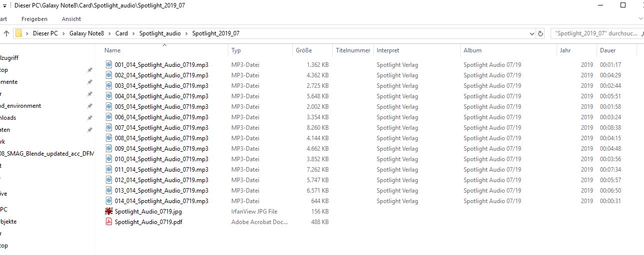644x255 pixels.
Task: Click the folder icon in the address bar
Action: coord(18,33)
